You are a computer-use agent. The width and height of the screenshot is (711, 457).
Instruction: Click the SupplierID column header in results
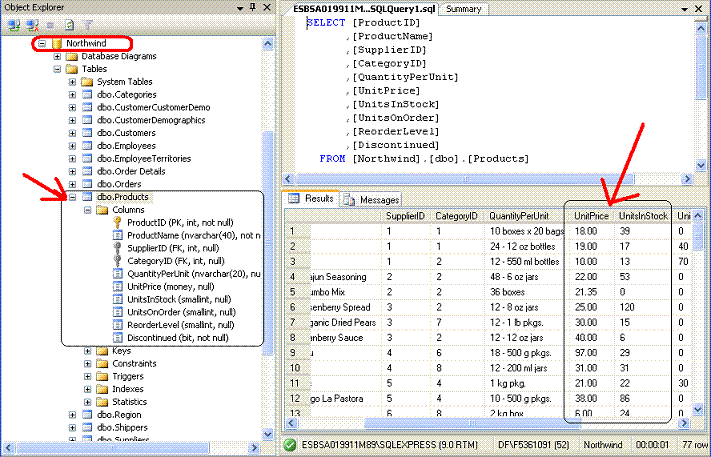tap(405, 216)
